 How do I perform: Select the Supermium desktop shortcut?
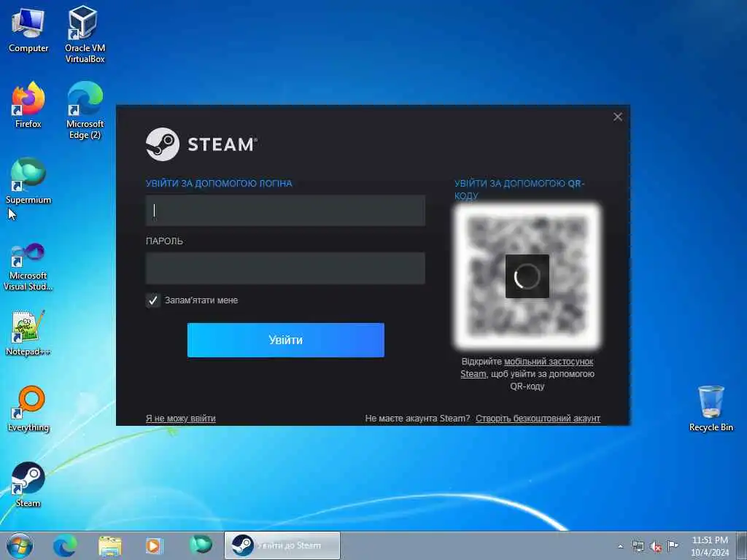pyautogui.click(x=28, y=181)
